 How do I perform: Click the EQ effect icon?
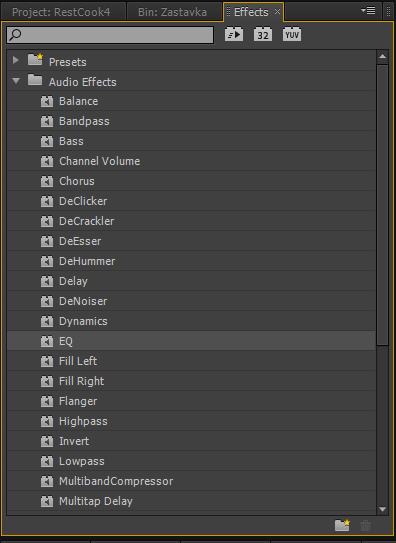click(47, 342)
